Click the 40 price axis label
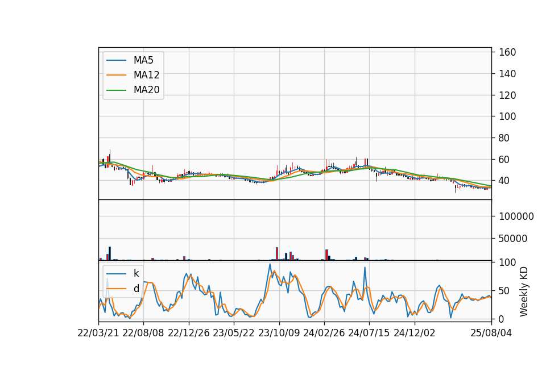The width and height of the screenshot is (546, 392). [504, 181]
